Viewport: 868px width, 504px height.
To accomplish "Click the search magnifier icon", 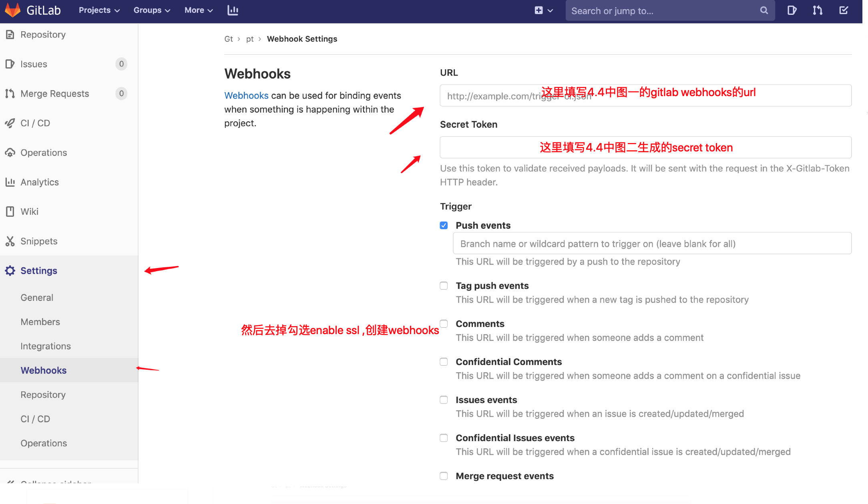I will [x=764, y=10].
